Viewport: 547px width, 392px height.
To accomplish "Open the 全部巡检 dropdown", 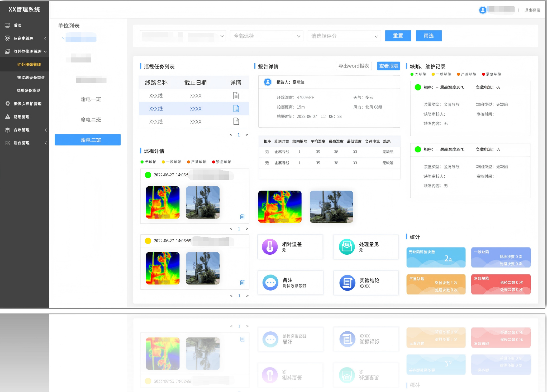I will [x=266, y=36].
